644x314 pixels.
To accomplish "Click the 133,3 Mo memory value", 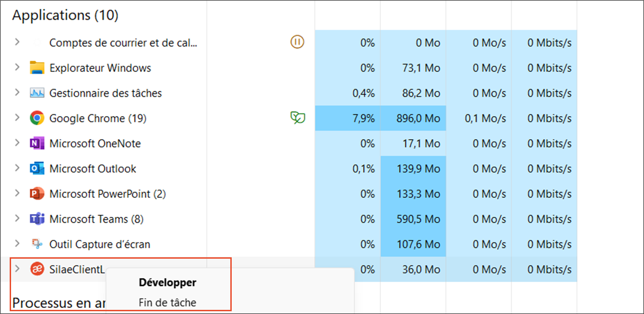I will [418, 194].
